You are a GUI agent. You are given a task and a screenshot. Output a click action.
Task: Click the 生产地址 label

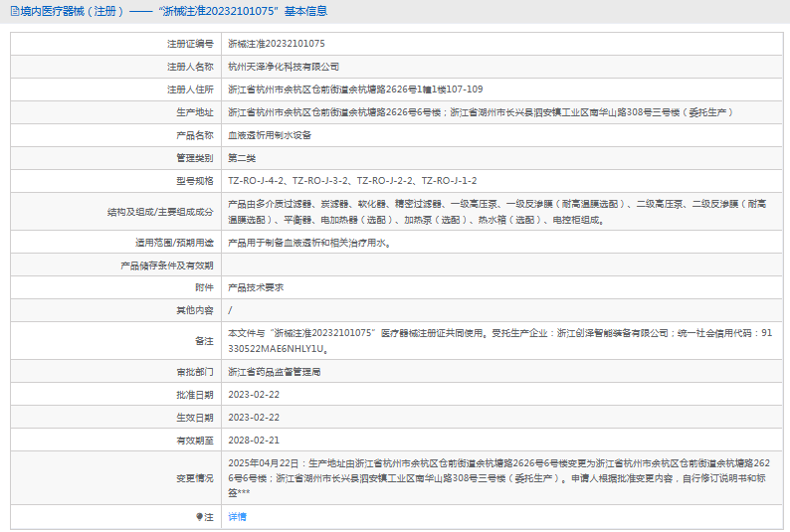tap(194, 112)
